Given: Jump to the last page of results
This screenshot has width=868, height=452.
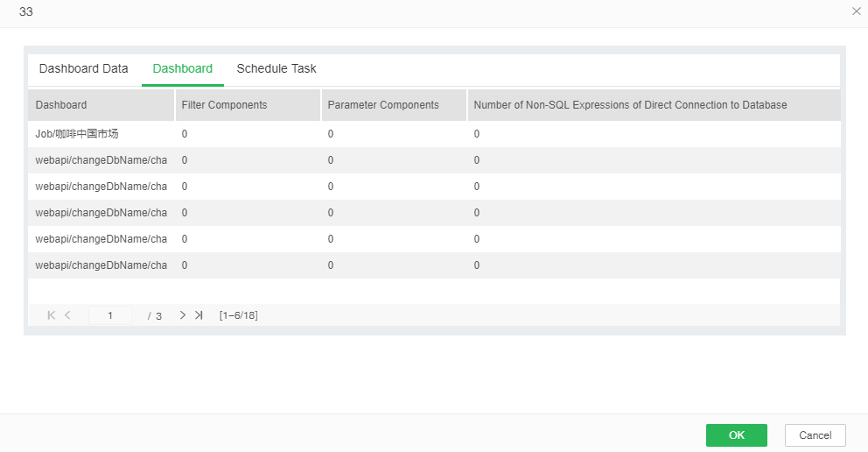Looking at the screenshot, I should coord(199,315).
